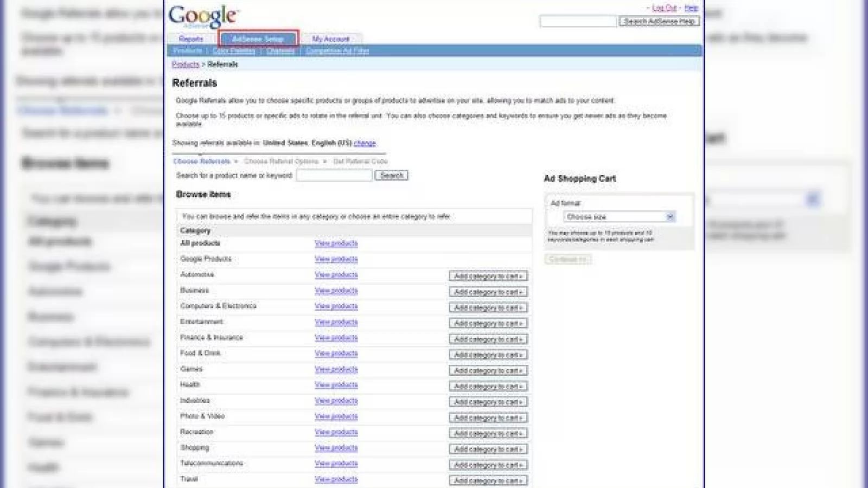View products for Photo & Video
The height and width of the screenshot is (488, 868).
(336, 416)
